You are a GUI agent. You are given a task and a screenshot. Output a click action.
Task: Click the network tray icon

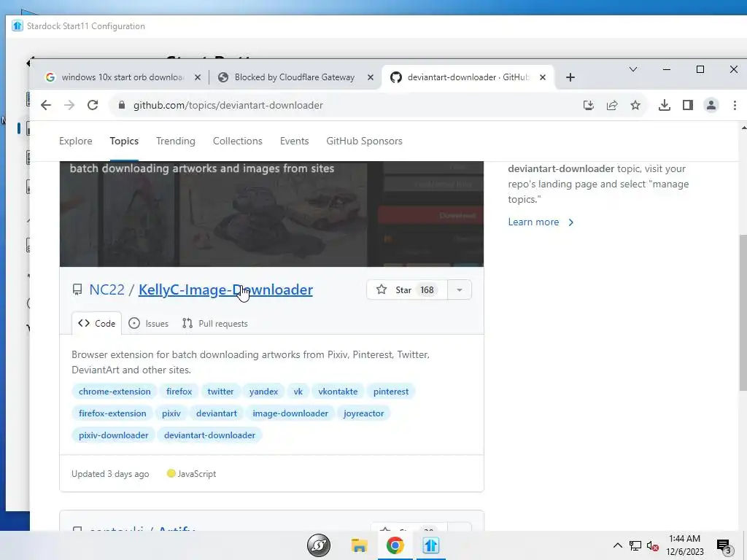pos(635,545)
